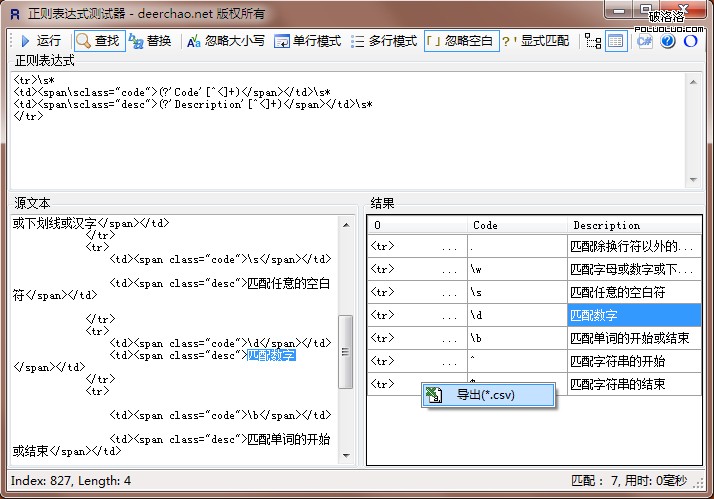Select the \w cell in Code column
714x499 pixels.
[515, 268]
